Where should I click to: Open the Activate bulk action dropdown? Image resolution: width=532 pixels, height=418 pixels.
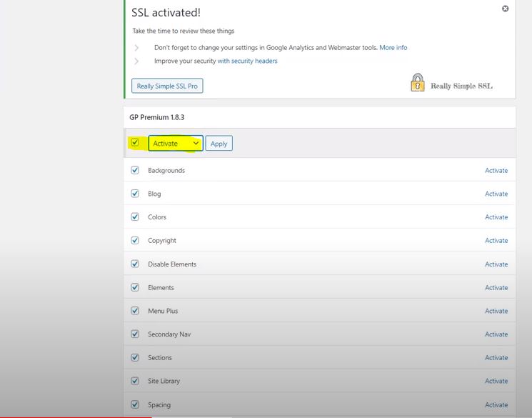(x=176, y=144)
